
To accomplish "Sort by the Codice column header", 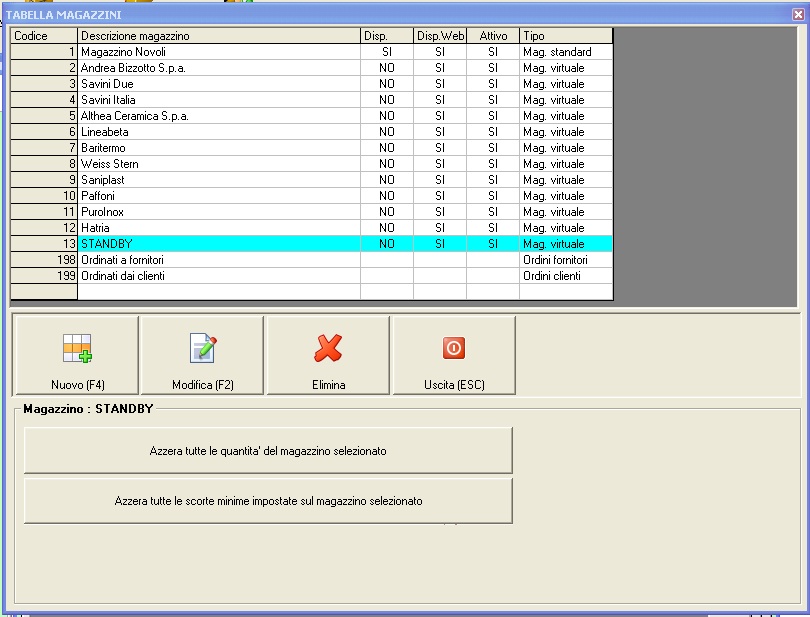I will click(x=44, y=36).
